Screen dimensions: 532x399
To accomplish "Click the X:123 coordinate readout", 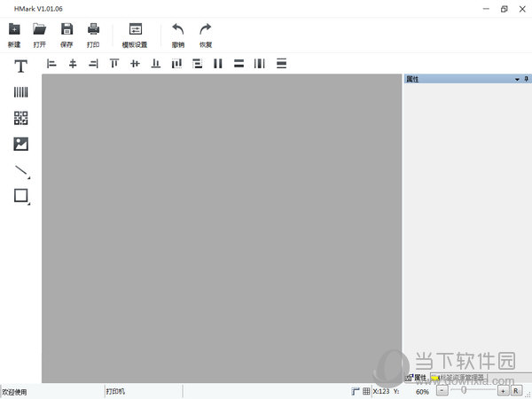I will pyautogui.click(x=381, y=391).
